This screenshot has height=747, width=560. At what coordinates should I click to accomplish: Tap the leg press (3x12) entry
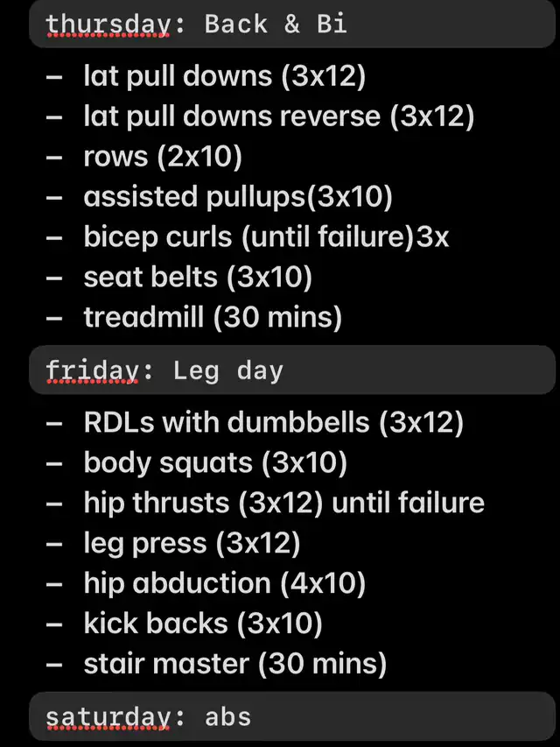pyautogui.click(x=192, y=543)
